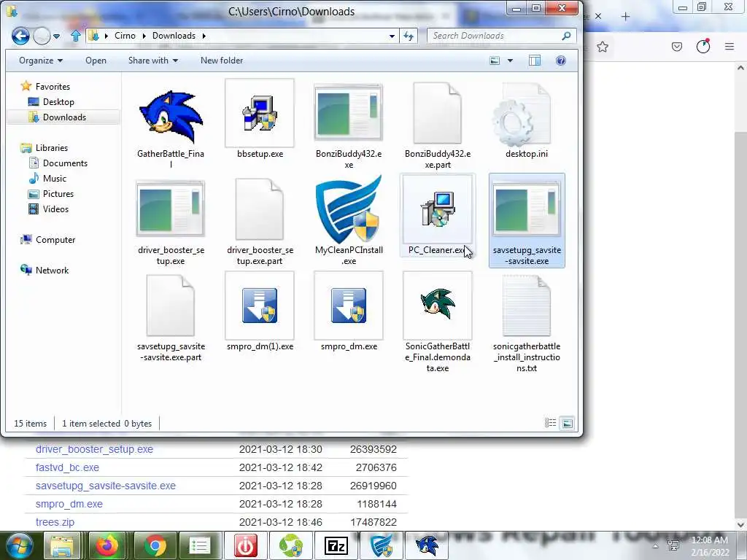
Task: Expand arrow after Downloads in address bar
Action: coord(204,36)
